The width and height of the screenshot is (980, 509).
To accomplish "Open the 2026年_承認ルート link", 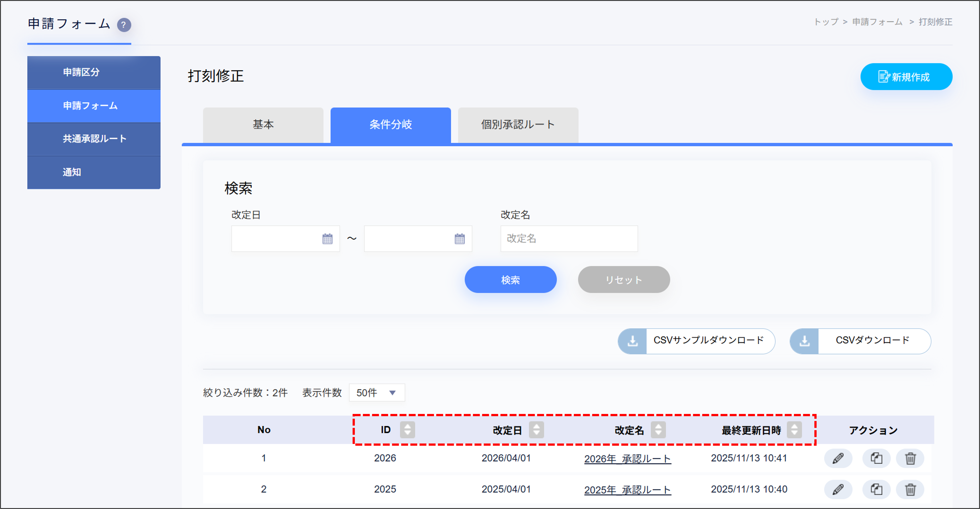I will click(627, 458).
